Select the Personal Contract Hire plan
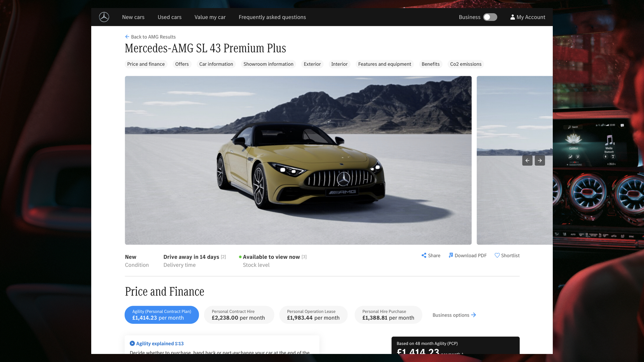 [239, 315]
